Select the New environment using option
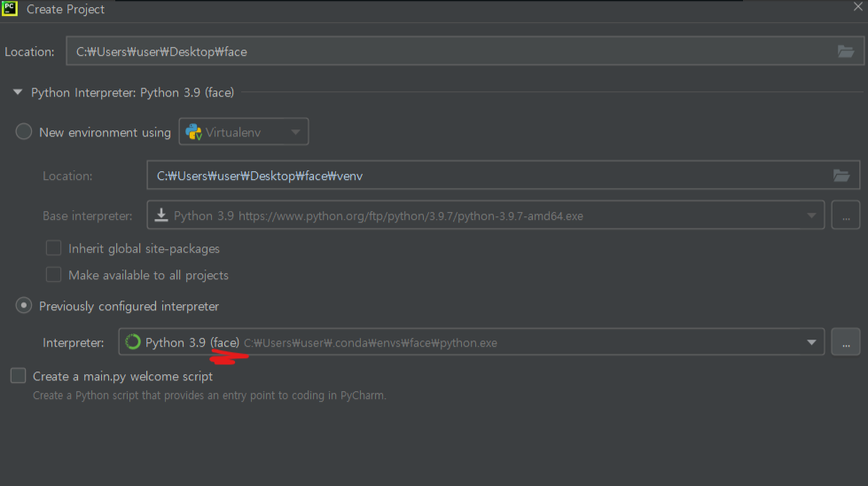This screenshot has height=486, width=868. coord(23,132)
